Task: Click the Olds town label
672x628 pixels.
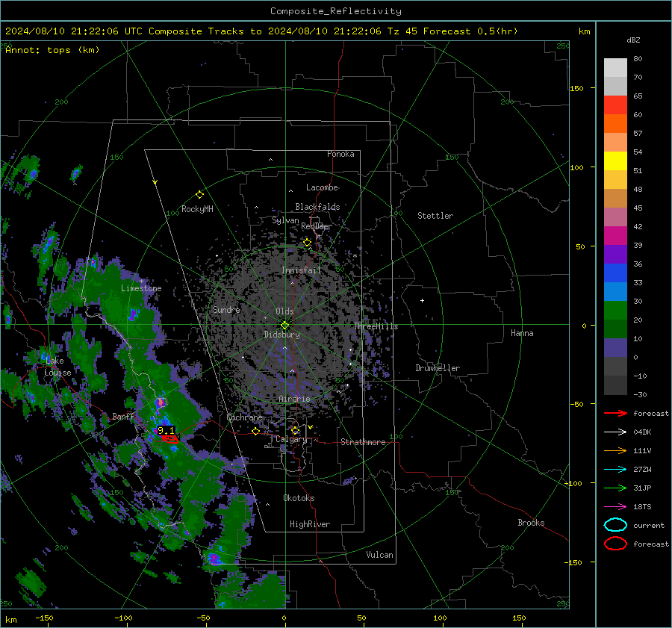Action: click(284, 311)
